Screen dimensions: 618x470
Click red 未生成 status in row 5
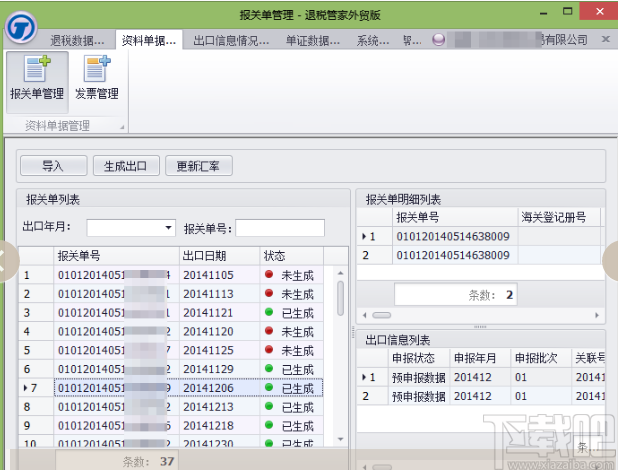point(292,350)
